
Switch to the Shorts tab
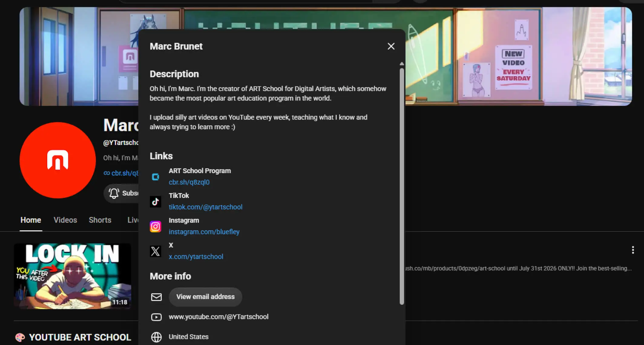(x=100, y=220)
